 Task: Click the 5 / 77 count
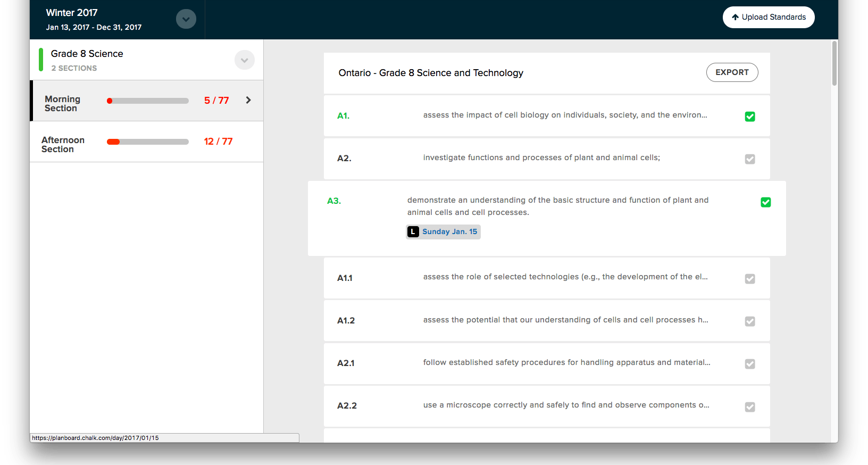pos(216,101)
